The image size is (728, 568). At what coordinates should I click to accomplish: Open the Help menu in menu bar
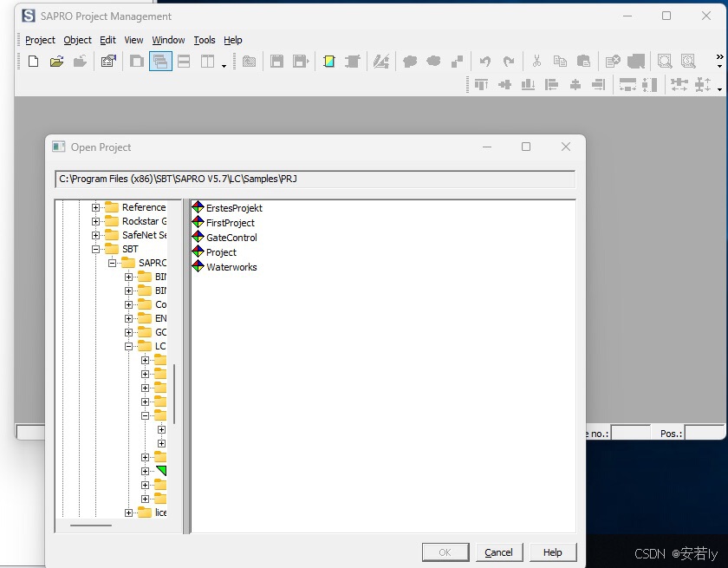click(x=232, y=40)
